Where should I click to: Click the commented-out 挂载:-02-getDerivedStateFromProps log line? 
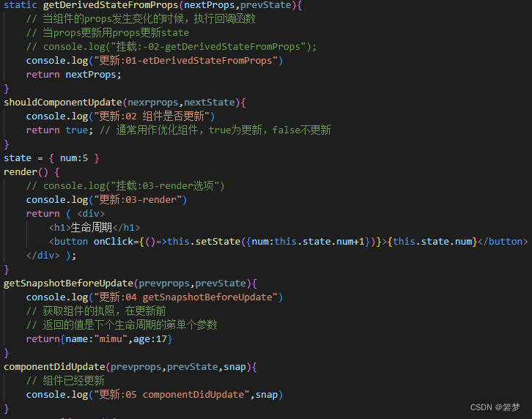coord(171,47)
